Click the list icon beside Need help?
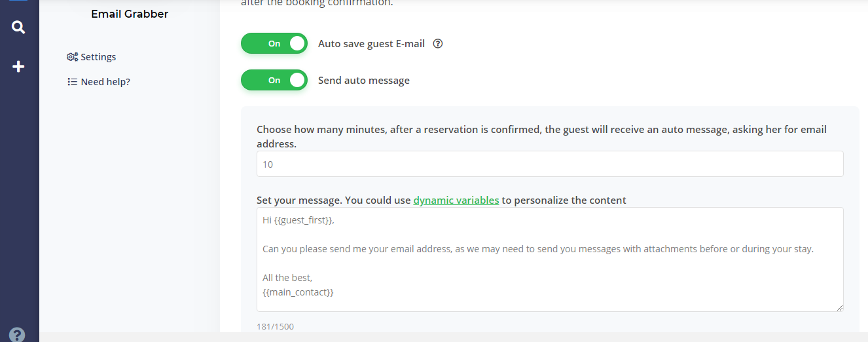This screenshot has height=342, width=868. [x=73, y=82]
